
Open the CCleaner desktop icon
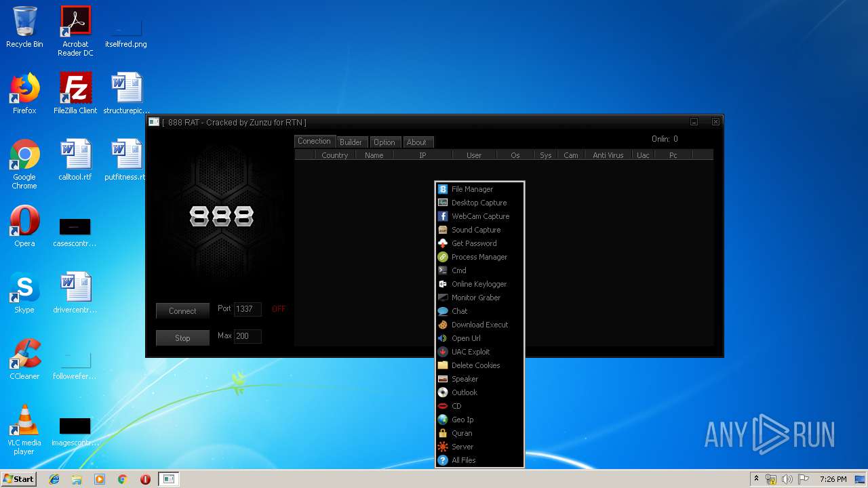(24, 359)
